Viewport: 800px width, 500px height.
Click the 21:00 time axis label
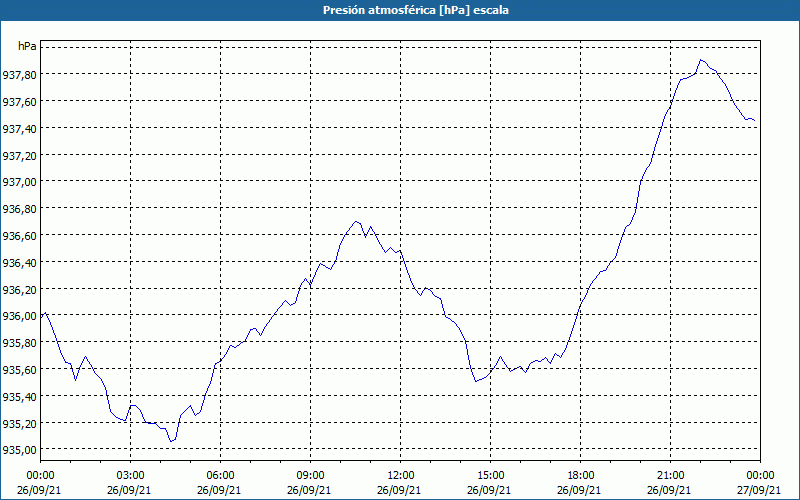[x=670, y=476]
